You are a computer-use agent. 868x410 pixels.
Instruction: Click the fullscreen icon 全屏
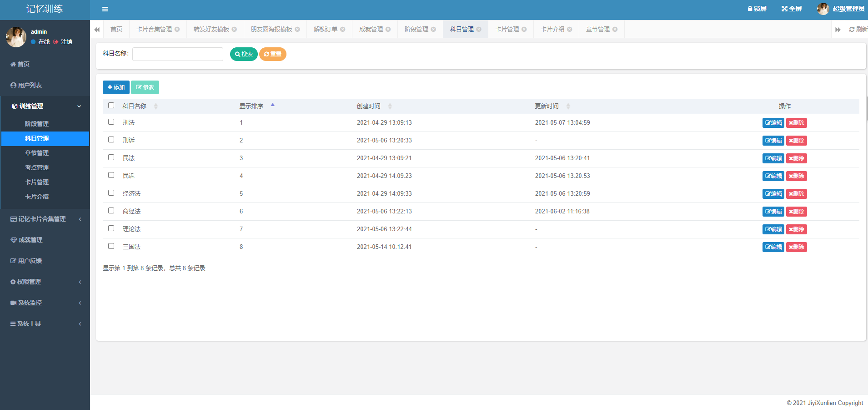coord(792,9)
